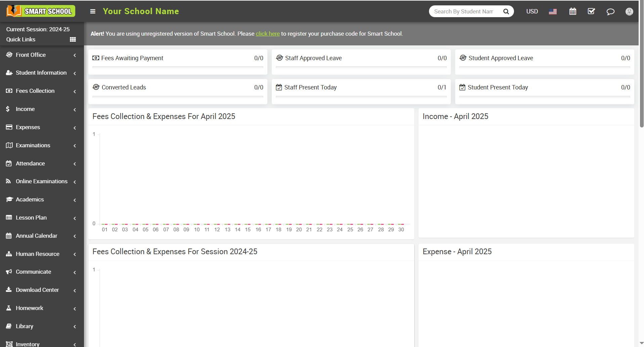This screenshot has height=347, width=644.
Task: Expand the Fees Collection sidebar section
Action: [42, 91]
